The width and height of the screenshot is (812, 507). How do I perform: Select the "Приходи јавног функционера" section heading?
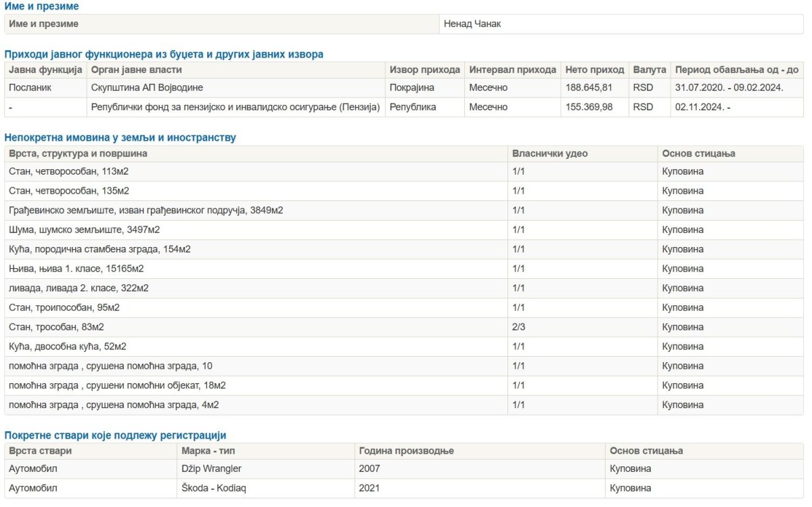click(x=164, y=54)
